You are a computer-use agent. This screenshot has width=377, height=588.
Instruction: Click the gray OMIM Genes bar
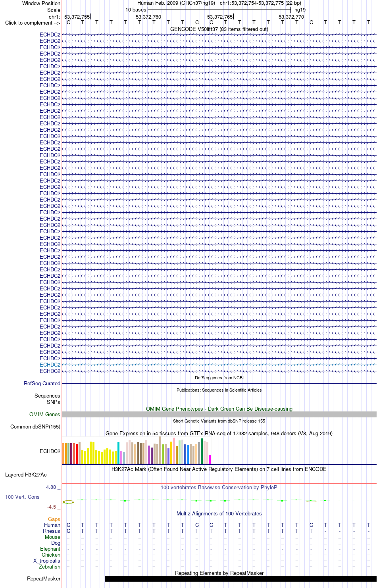[x=219, y=414]
